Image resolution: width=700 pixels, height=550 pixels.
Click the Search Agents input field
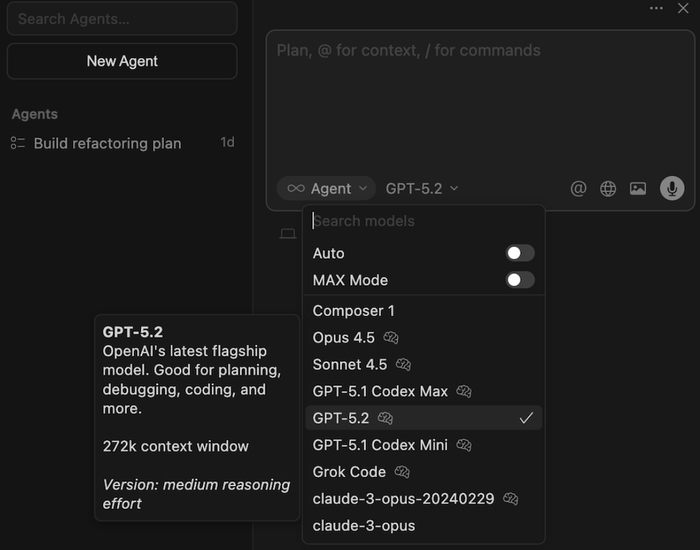(122, 19)
